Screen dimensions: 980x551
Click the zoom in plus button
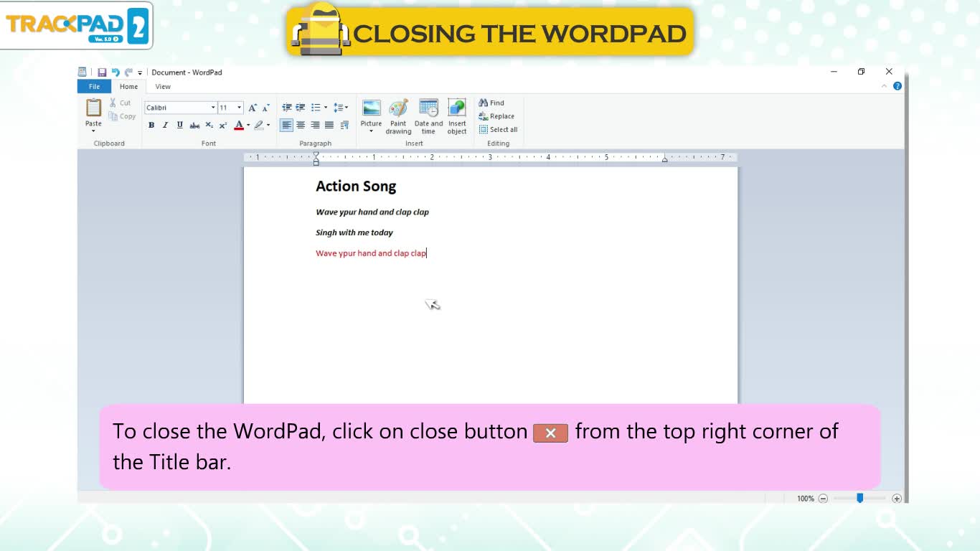tap(897, 499)
